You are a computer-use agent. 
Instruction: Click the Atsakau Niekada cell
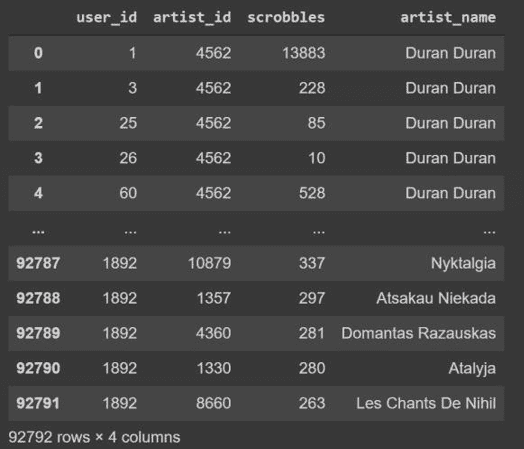tap(436, 298)
